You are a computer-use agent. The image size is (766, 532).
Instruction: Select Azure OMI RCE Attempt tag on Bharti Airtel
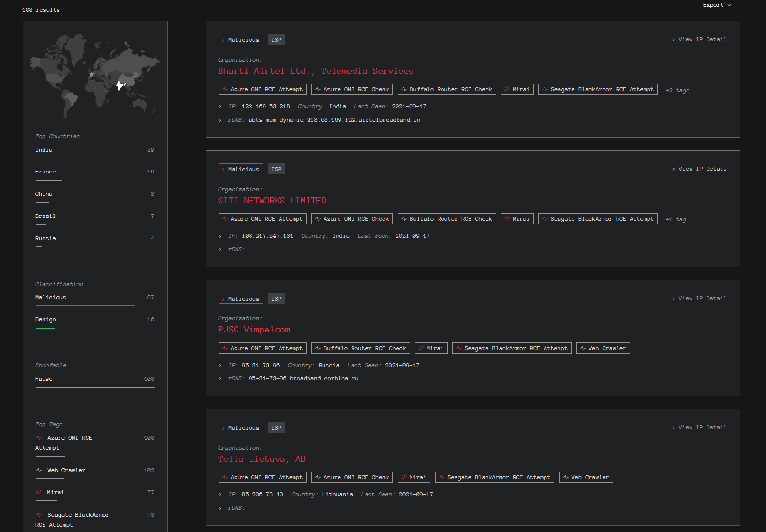(x=263, y=89)
